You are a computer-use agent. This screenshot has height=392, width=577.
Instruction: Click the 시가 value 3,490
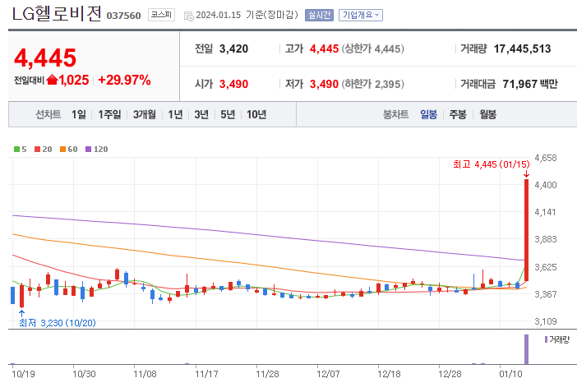click(233, 84)
